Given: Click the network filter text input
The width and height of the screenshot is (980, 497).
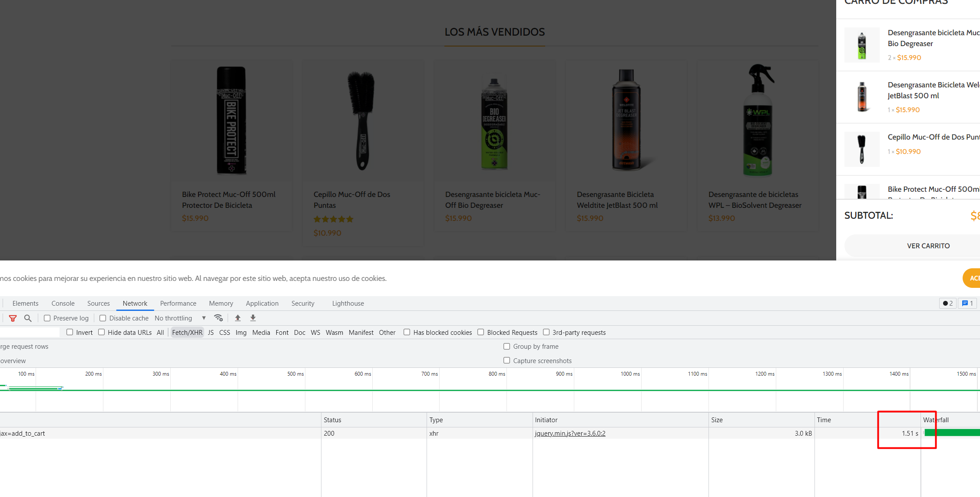Looking at the screenshot, I should click(x=30, y=333).
